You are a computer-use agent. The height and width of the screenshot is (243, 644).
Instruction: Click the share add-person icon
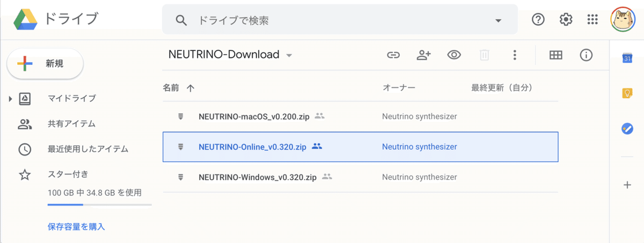tap(424, 55)
